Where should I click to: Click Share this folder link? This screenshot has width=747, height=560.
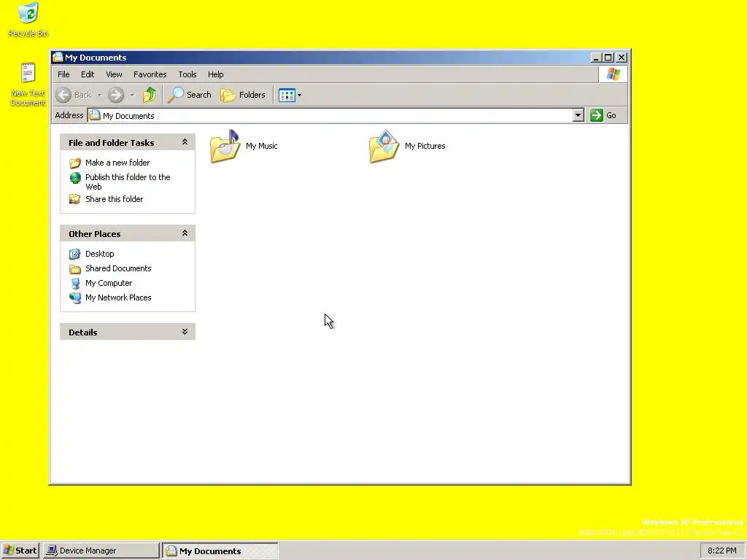point(114,199)
